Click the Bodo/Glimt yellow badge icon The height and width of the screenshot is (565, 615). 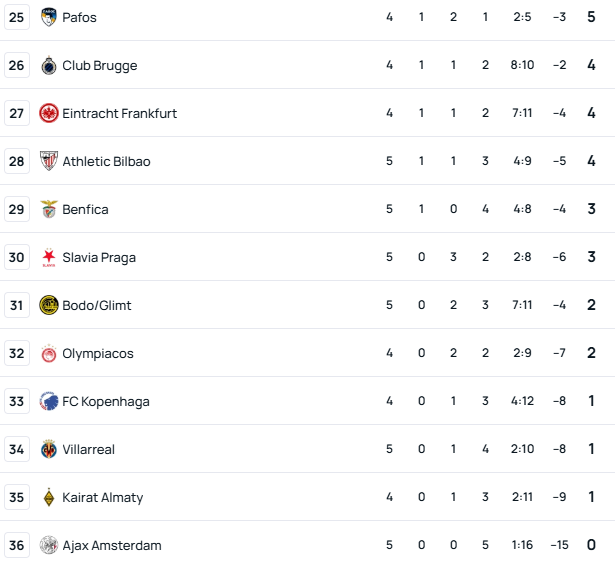[x=49, y=305]
